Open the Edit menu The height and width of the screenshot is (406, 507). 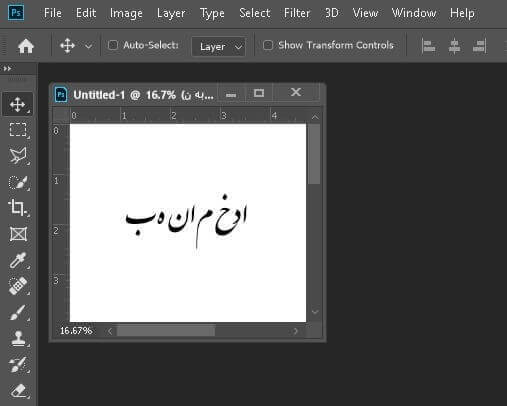pos(86,13)
